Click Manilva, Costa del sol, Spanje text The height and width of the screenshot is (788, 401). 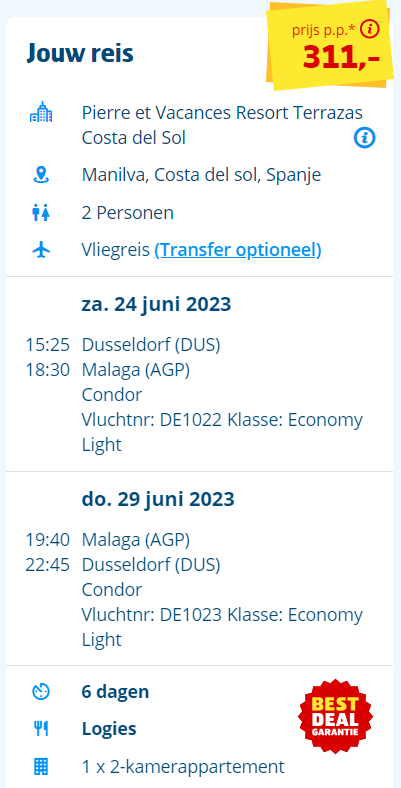(x=201, y=175)
